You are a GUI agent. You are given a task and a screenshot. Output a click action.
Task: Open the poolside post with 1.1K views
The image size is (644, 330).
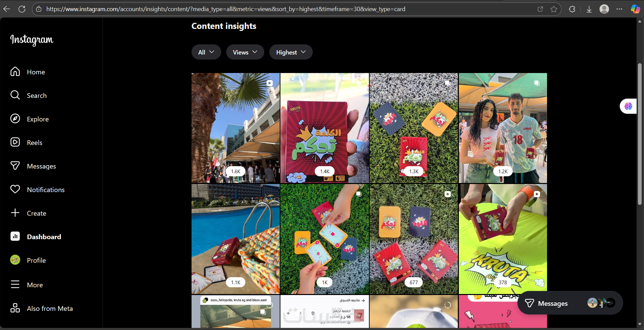click(236, 239)
